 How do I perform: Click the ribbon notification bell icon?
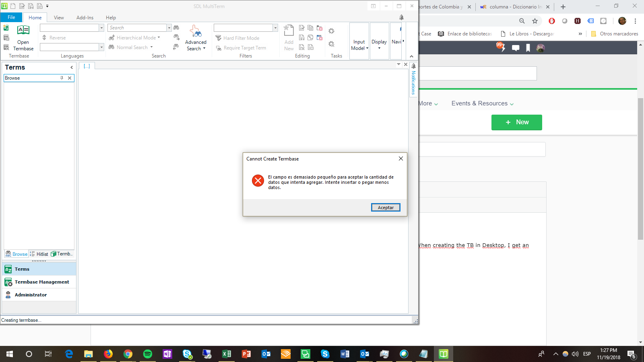pos(401,17)
